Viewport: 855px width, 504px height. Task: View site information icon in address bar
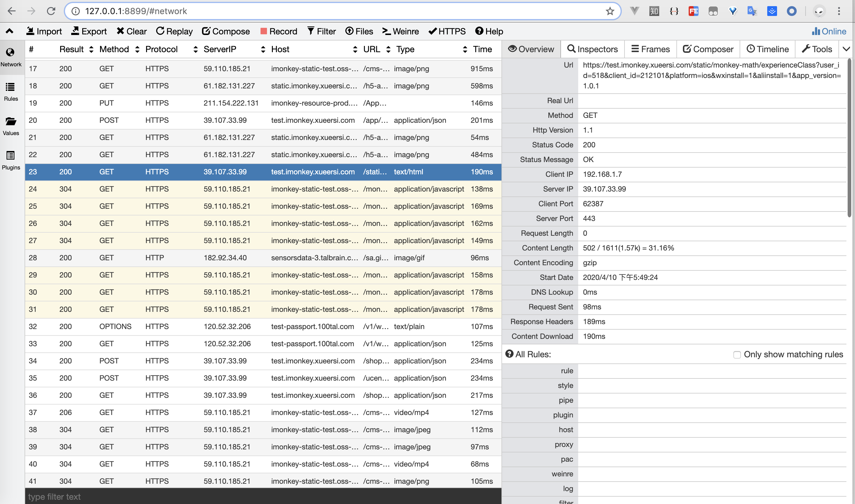[x=75, y=11]
